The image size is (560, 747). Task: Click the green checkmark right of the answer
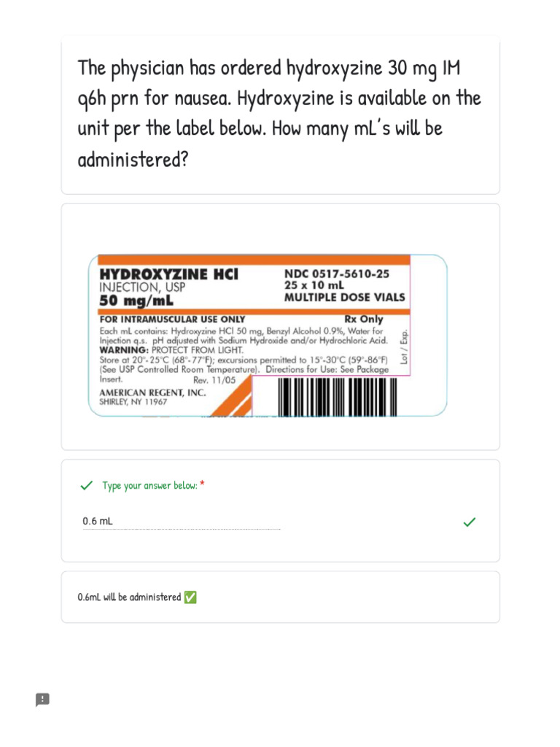click(469, 522)
